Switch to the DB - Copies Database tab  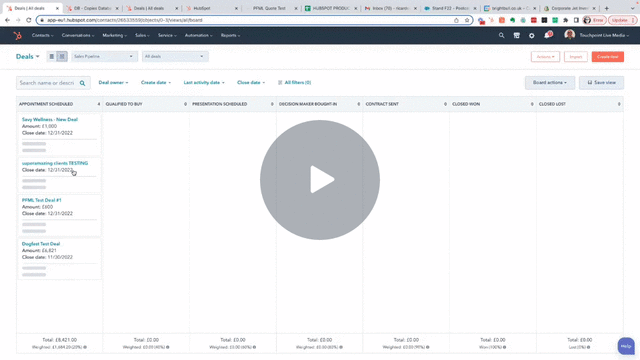93,8
